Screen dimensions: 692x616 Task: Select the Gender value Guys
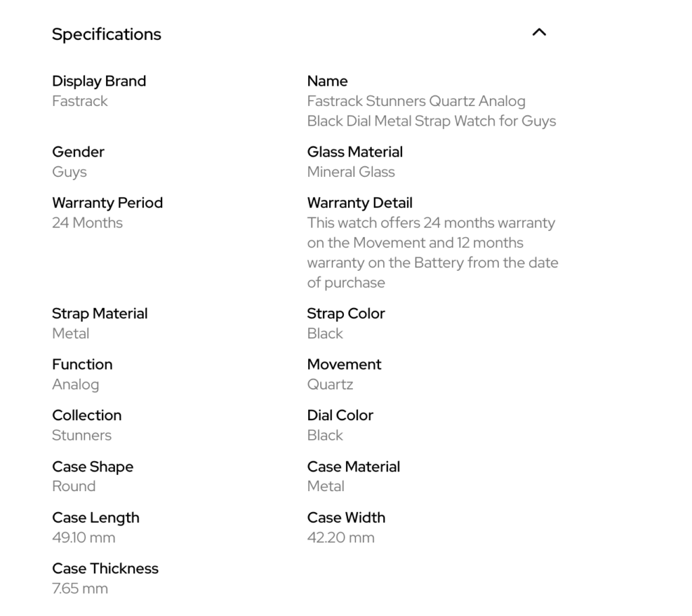pos(70,172)
